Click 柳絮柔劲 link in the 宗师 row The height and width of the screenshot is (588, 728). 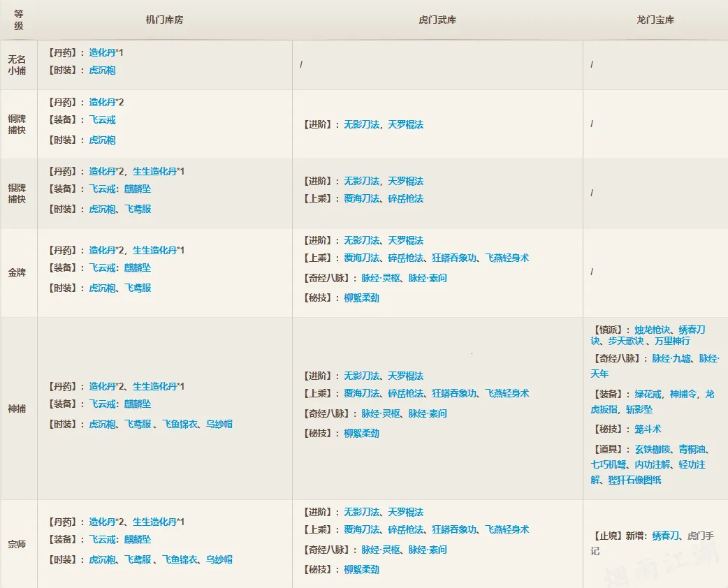[361, 570]
